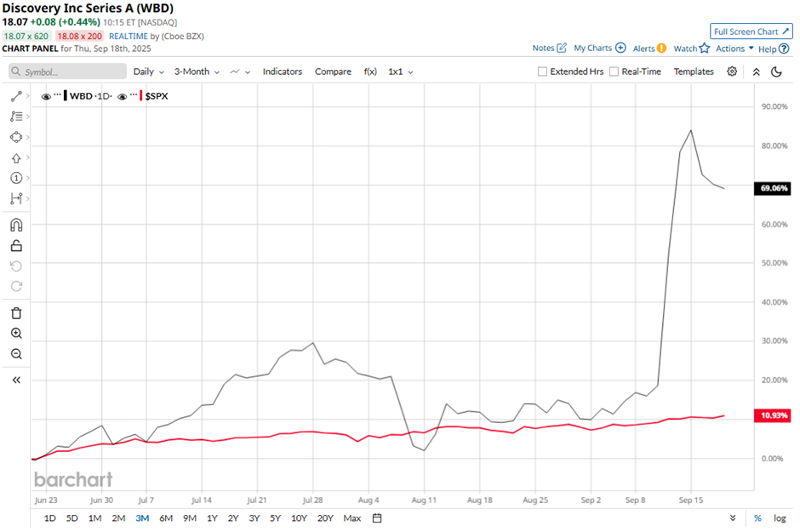Click the REALTIME data link

point(129,37)
